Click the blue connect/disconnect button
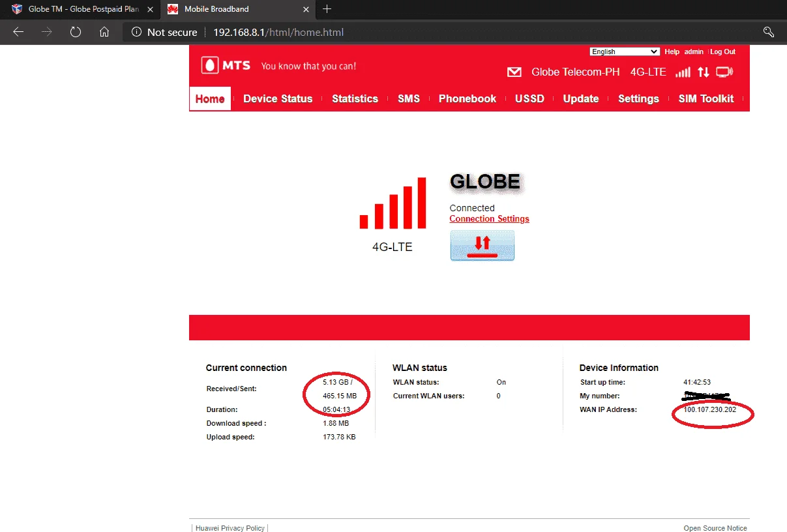Image resolution: width=787 pixels, height=532 pixels. click(x=483, y=245)
